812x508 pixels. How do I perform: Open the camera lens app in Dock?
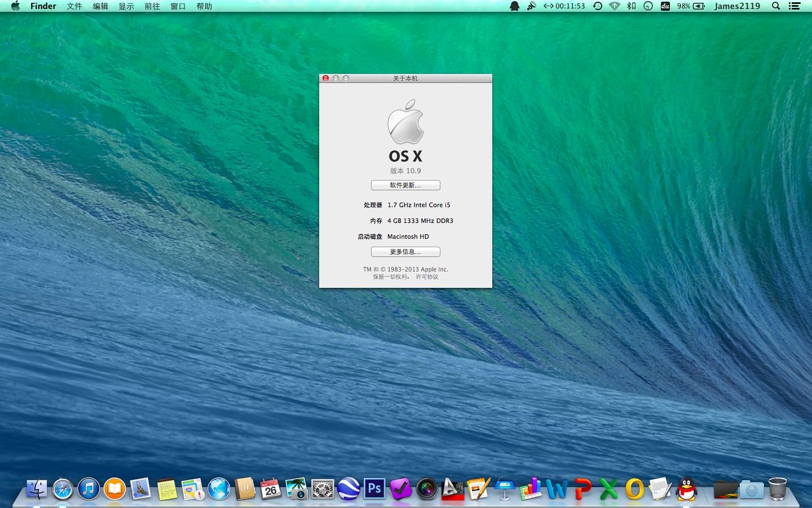pyautogui.click(x=427, y=489)
